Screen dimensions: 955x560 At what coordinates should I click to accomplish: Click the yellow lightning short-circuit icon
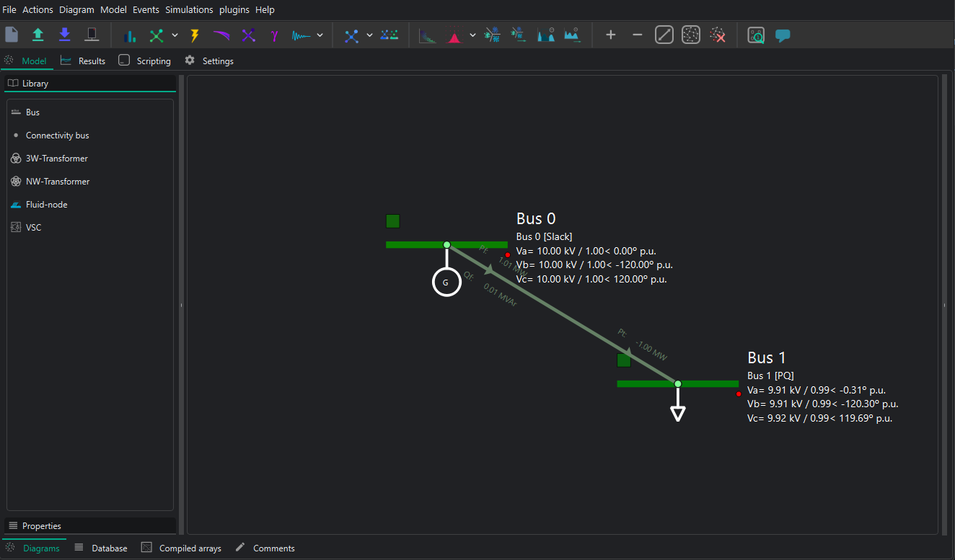click(195, 35)
